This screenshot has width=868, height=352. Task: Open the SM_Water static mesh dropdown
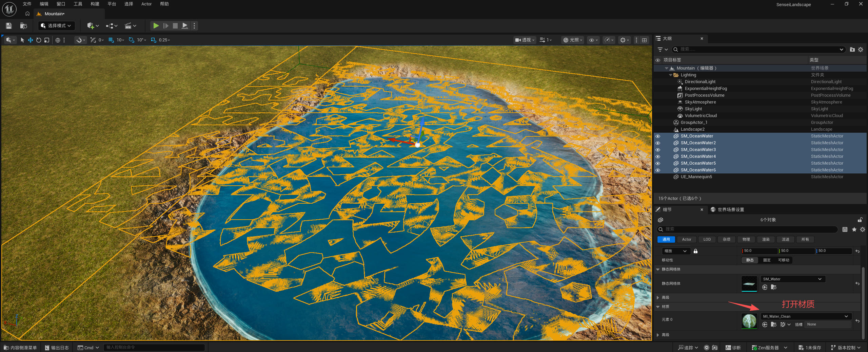click(x=793, y=279)
